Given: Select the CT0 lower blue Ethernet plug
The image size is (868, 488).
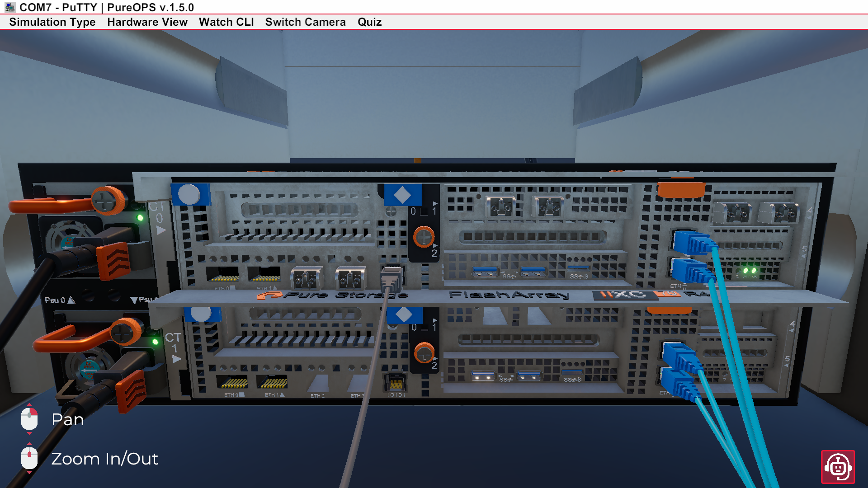Looking at the screenshot, I should [x=692, y=271].
